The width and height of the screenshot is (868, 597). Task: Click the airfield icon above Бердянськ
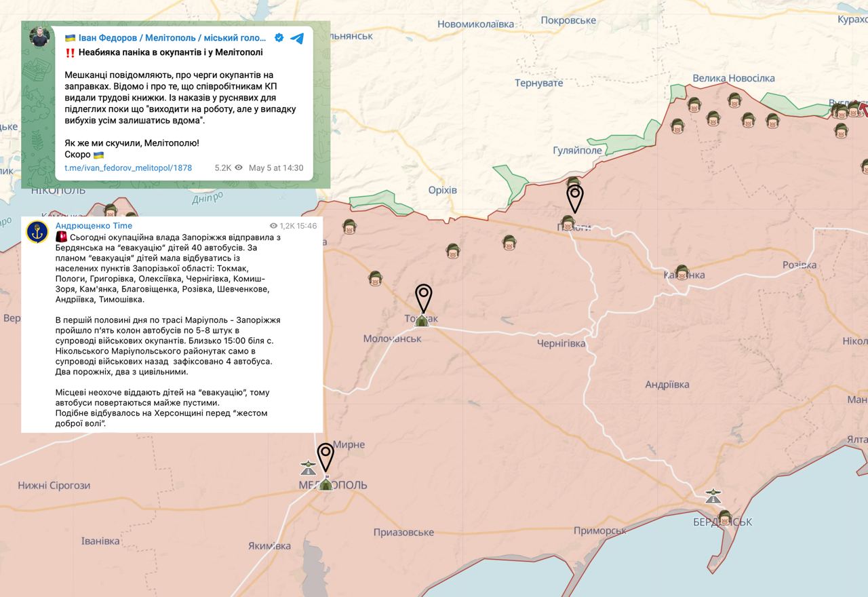(713, 497)
